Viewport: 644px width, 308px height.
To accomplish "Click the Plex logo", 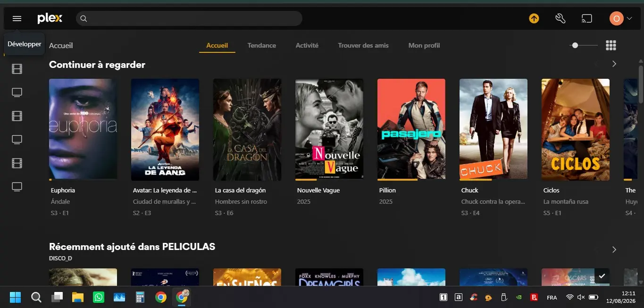I will point(50,18).
